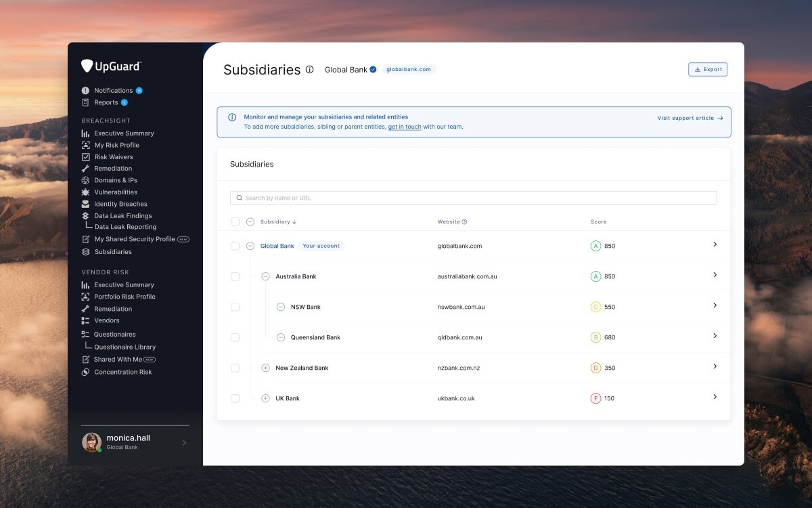Click the Your account tag
Image resolution: width=812 pixels, height=508 pixels.
(321, 246)
